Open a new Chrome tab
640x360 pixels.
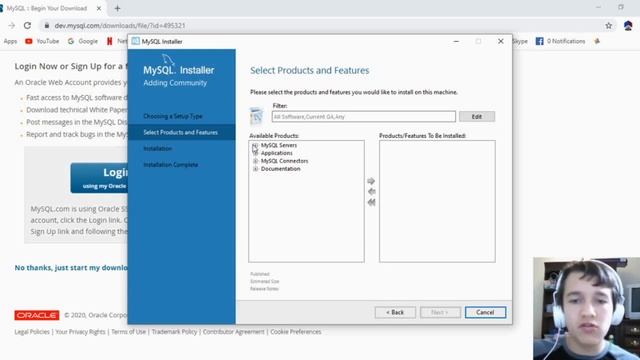pyautogui.click(x=117, y=8)
